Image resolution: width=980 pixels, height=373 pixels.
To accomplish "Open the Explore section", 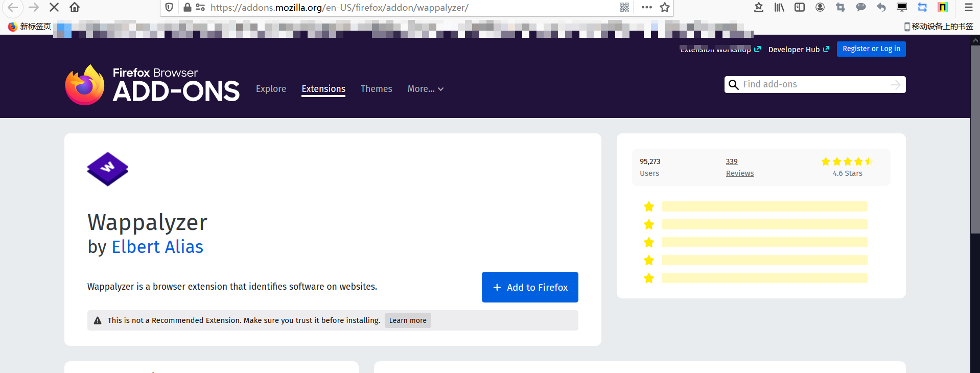I will click(x=271, y=89).
